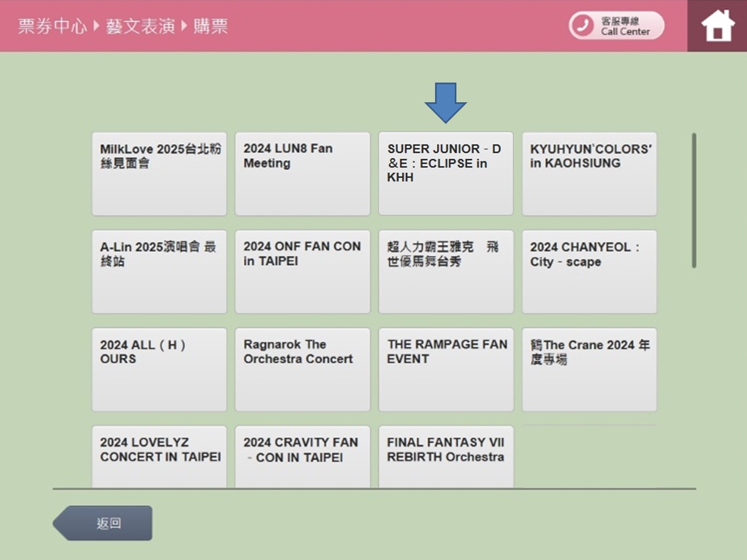Open the 票券中心 breadcrumb

(x=52, y=26)
